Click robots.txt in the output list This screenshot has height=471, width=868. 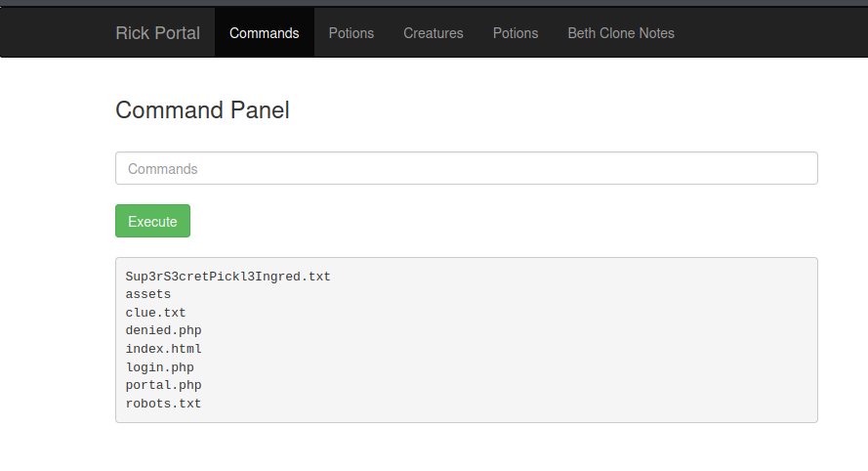click(x=163, y=404)
